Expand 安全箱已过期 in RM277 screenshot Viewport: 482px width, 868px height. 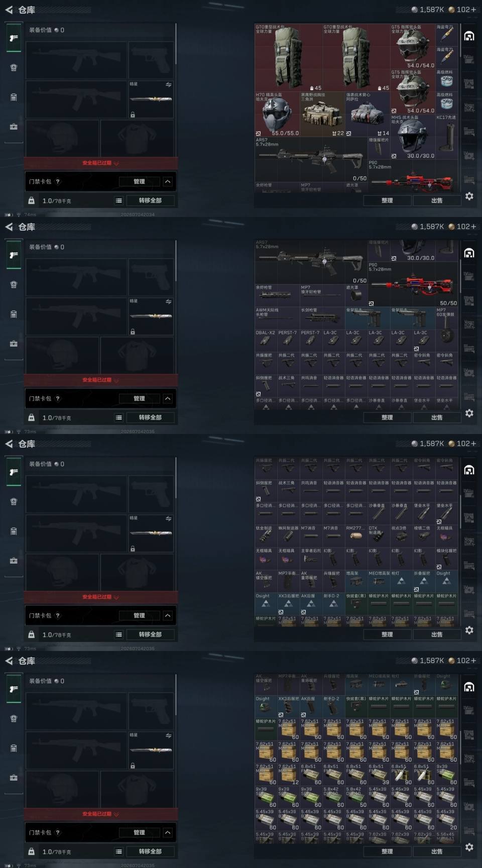point(100,597)
